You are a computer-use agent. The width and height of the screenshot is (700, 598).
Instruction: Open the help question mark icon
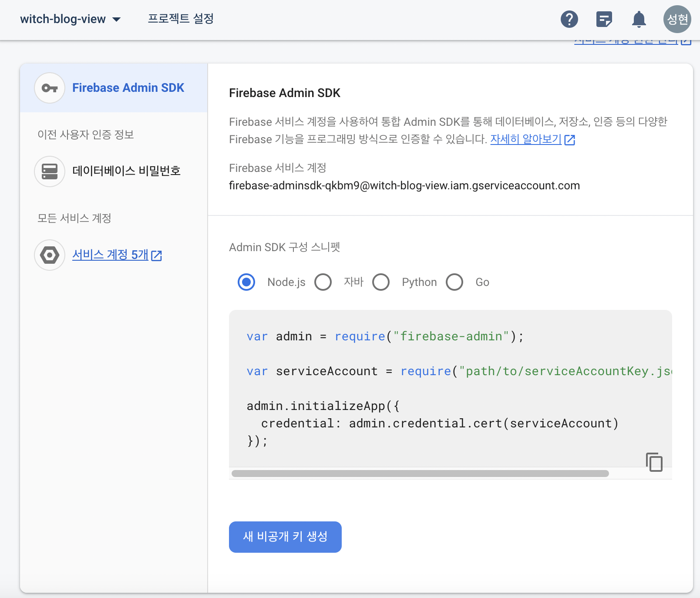569,19
